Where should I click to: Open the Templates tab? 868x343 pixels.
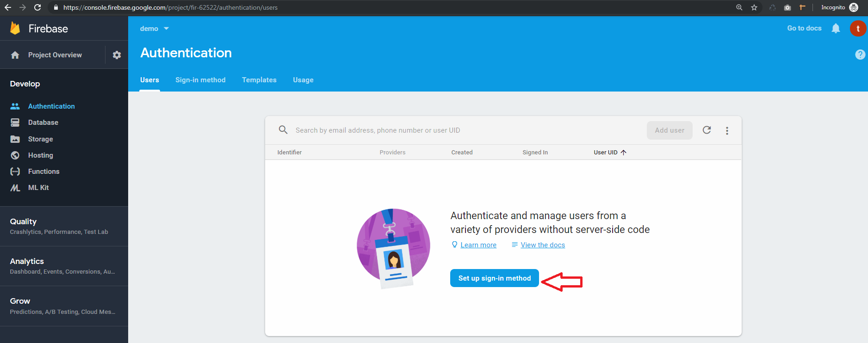pos(259,80)
